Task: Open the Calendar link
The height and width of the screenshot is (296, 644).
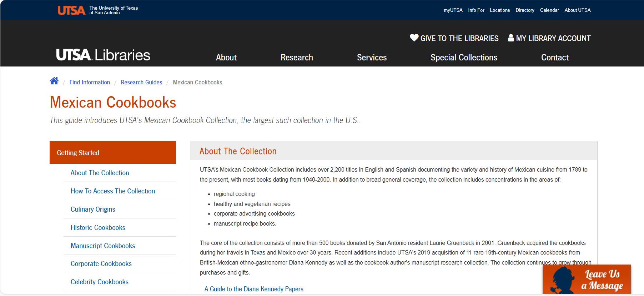Action: (x=549, y=10)
